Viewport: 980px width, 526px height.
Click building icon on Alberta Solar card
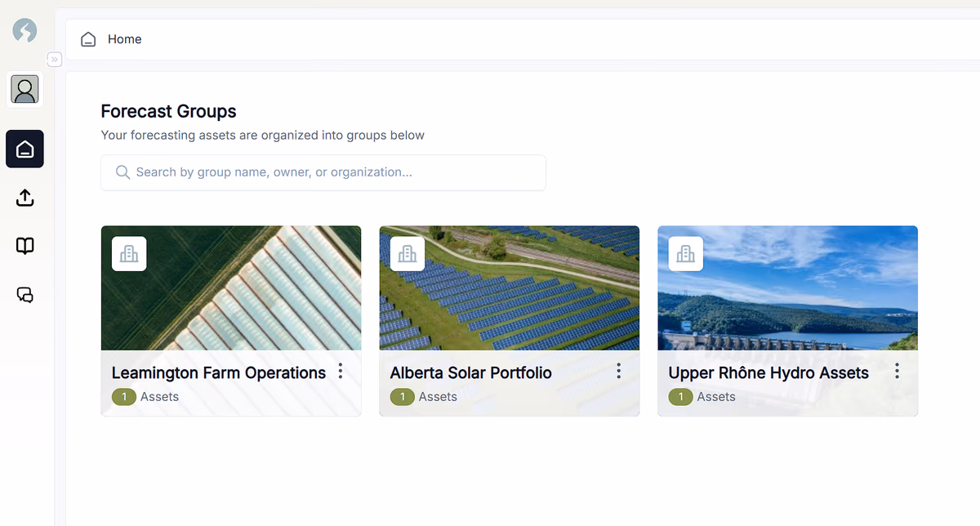tap(408, 254)
